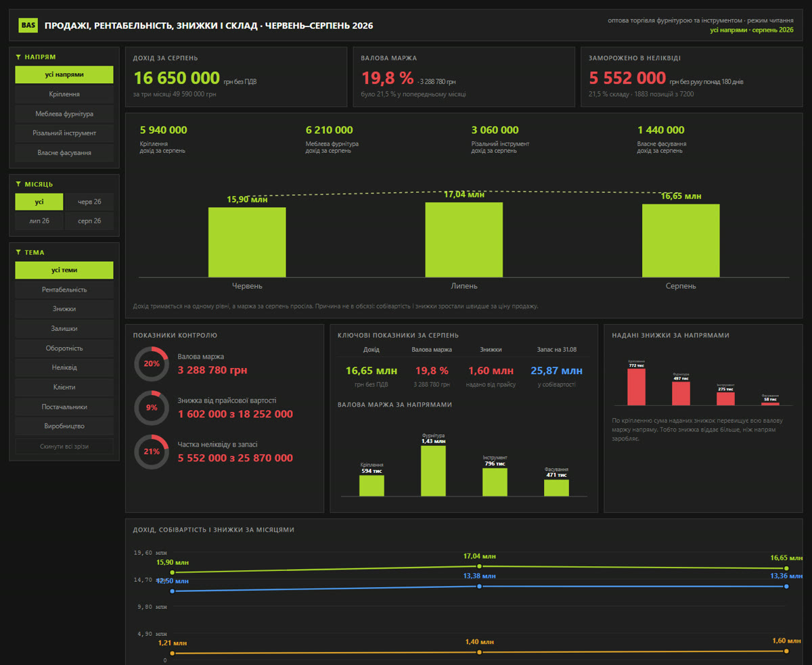Click the 20% gross margin donut gauge
Viewport: 812px width, 665px height.
tap(152, 364)
